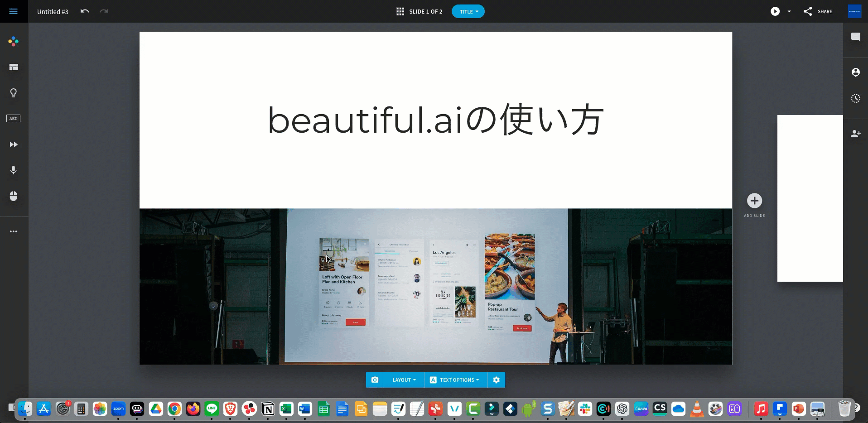The width and height of the screenshot is (868, 423).
Task: Select the presentation stage photo on slide
Action: coord(435,287)
